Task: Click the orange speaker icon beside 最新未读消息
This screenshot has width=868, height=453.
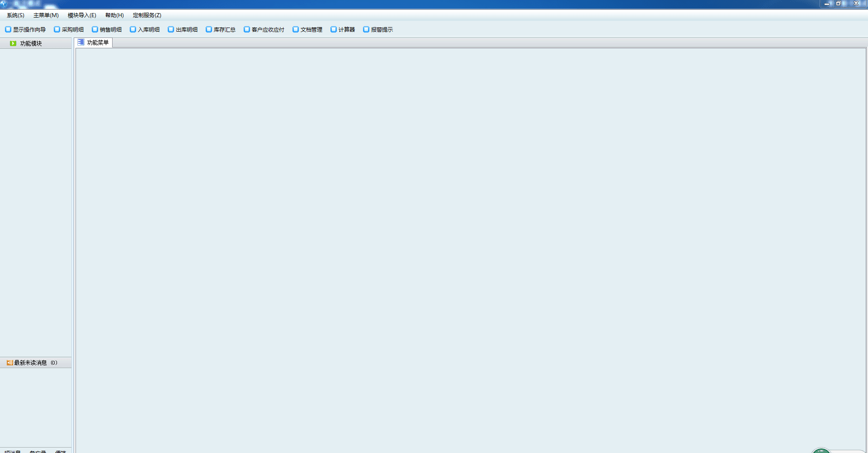Action: 9,363
